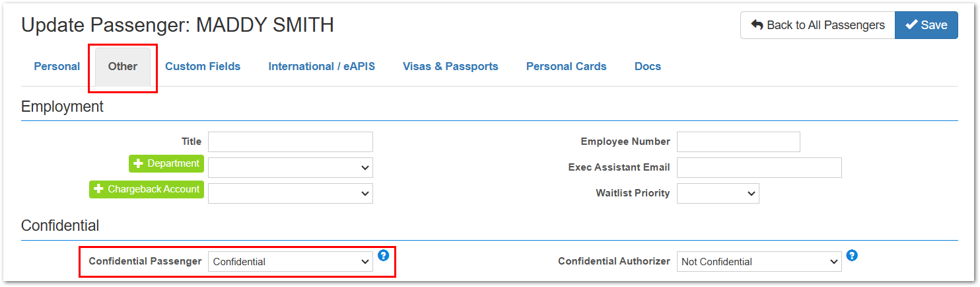This screenshot has height=287, width=980.
Task: Click the help icon beside Confidential Passenger
Action: (x=383, y=255)
